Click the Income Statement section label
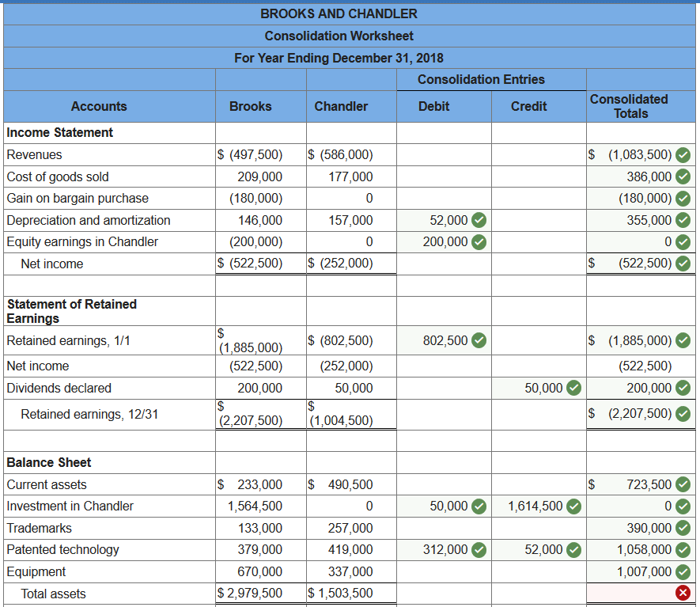The width and height of the screenshot is (700, 607). click(60, 133)
